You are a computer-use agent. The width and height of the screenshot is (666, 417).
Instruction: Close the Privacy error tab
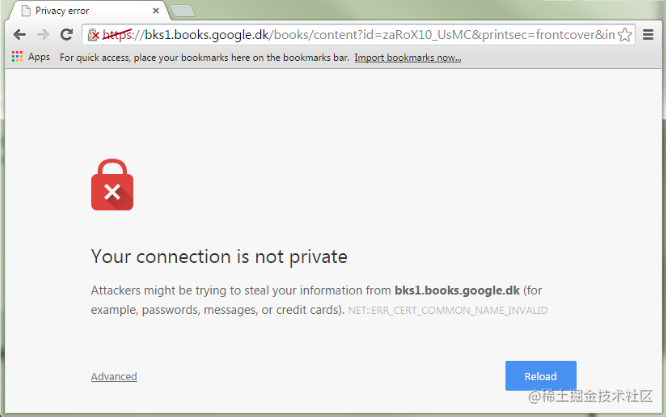pyautogui.click(x=156, y=11)
